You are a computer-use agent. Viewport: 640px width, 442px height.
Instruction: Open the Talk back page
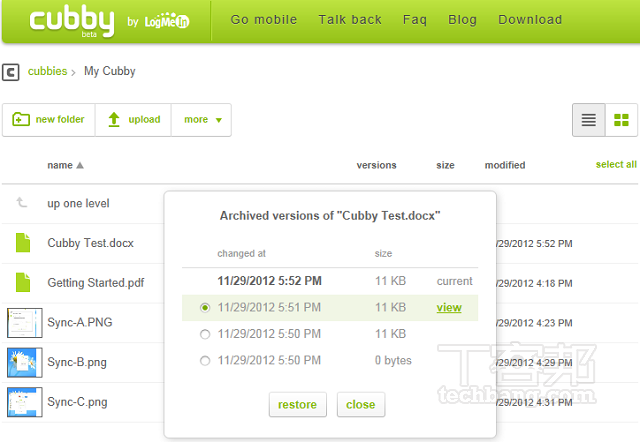pyautogui.click(x=350, y=20)
